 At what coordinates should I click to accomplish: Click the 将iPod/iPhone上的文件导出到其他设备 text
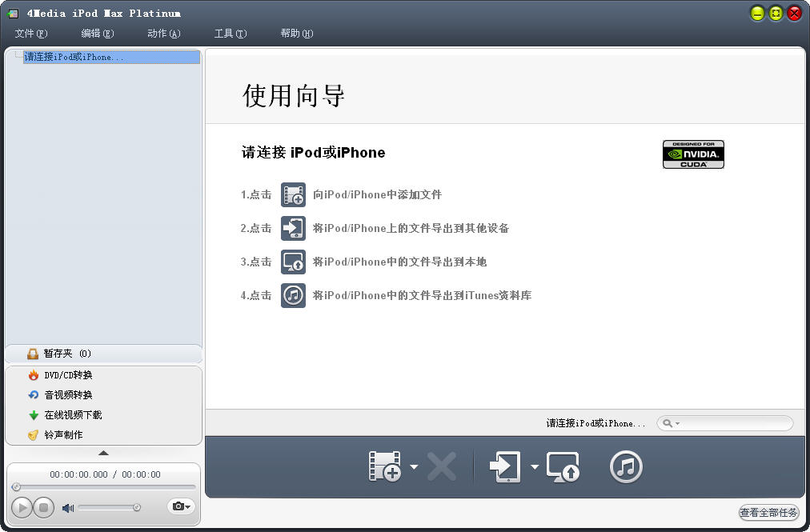pyautogui.click(x=411, y=228)
